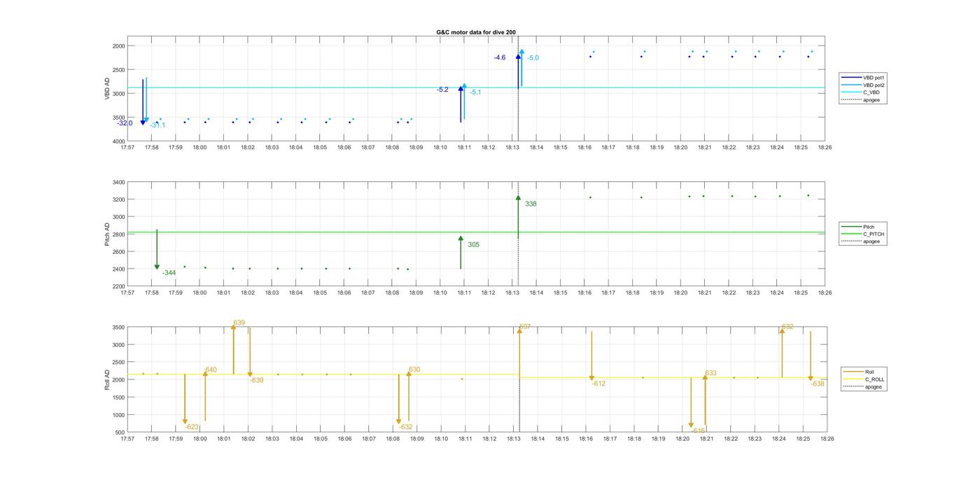Click 'apogee' in the Roll plot legend
This screenshot has height=485, width=980.
pos(873,386)
